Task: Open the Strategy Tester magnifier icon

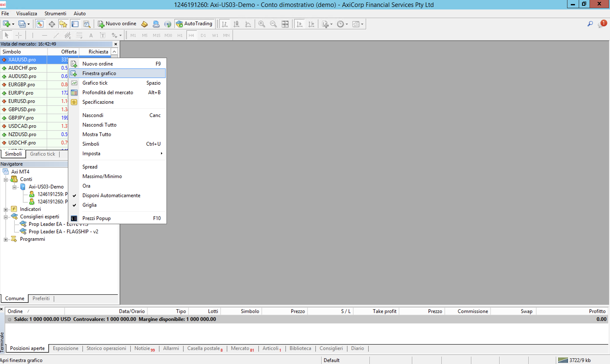Action: pyautogui.click(x=87, y=24)
